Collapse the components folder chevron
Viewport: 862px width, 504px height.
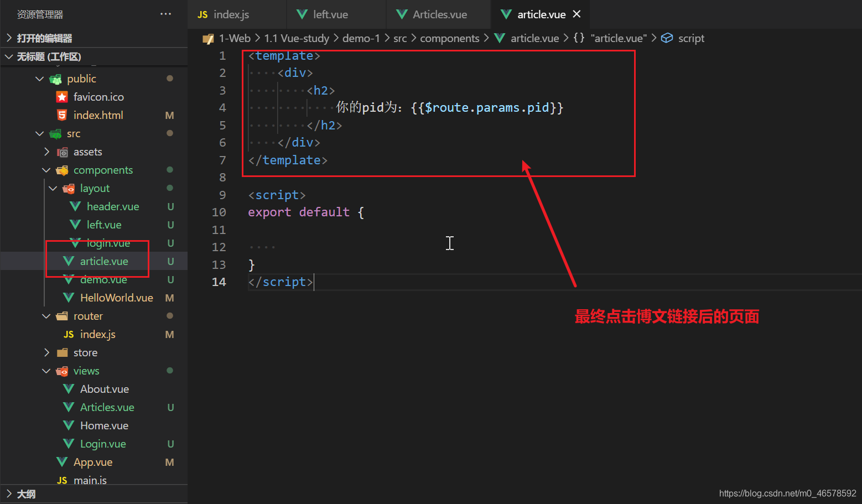[46, 170]
